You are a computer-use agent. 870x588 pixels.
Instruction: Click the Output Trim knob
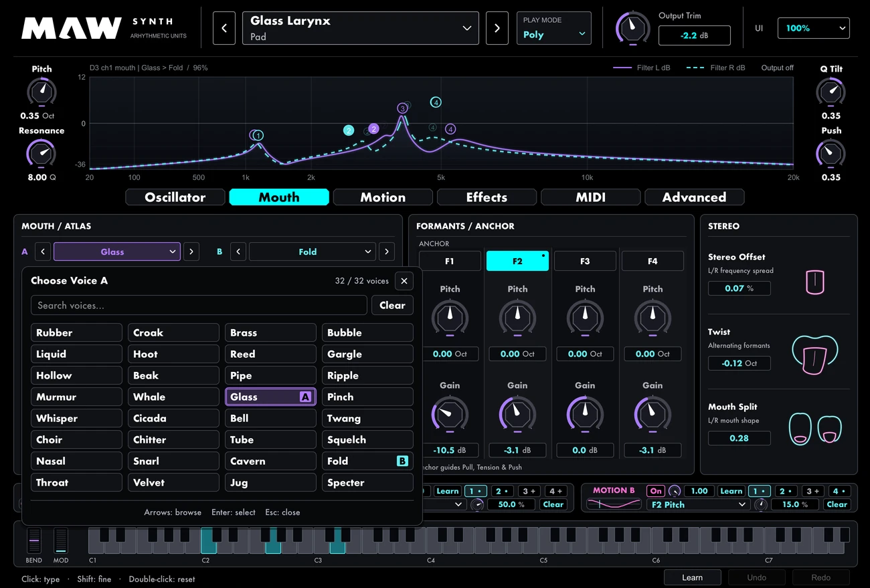632,28
